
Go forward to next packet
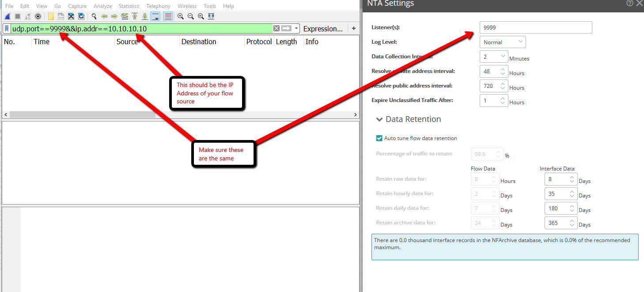[114, 16]
